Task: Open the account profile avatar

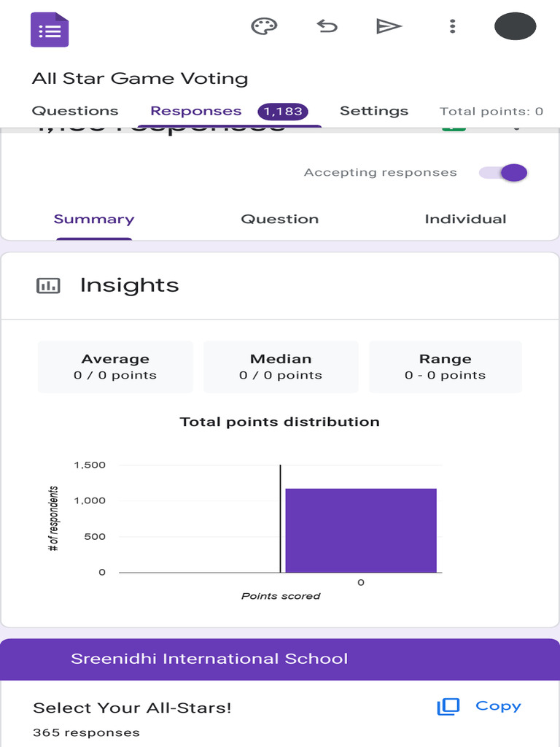Action: pyautogui.click(x=515, y=27)
